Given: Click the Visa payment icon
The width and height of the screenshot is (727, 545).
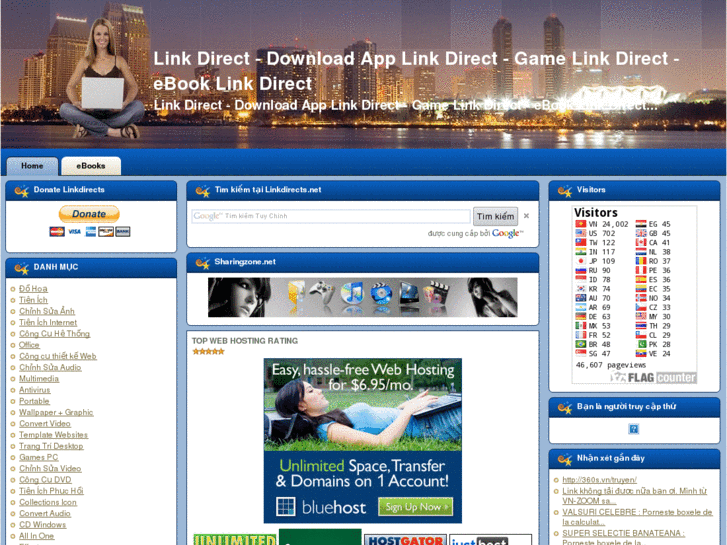Looking at the screenshot, I should 74,231.
